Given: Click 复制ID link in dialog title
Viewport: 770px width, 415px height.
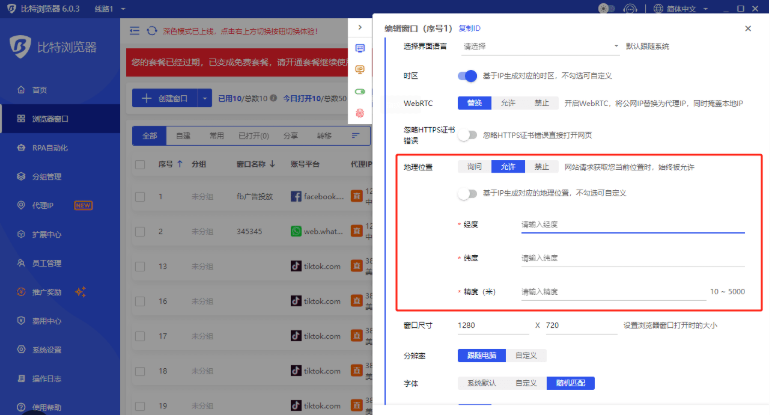Looking at the screenshot, I should 469,28.
